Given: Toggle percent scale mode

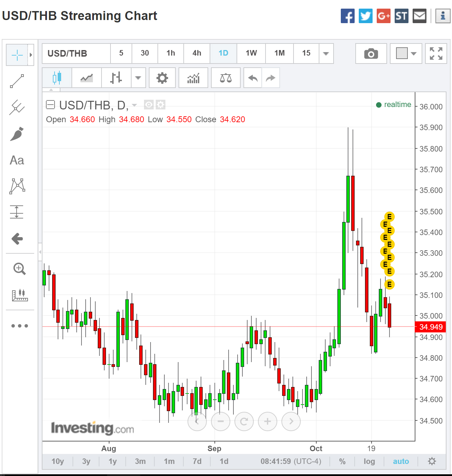Looking at the screenshot, I should [x=342, y=461].
